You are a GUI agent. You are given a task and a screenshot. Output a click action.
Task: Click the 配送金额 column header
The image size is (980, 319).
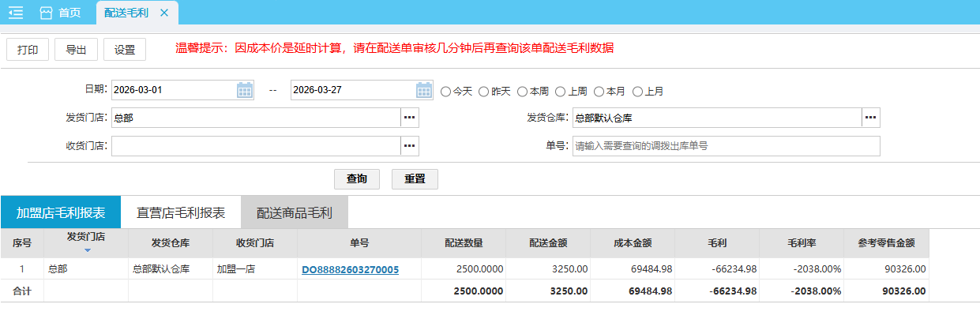[x=549, y=242]
